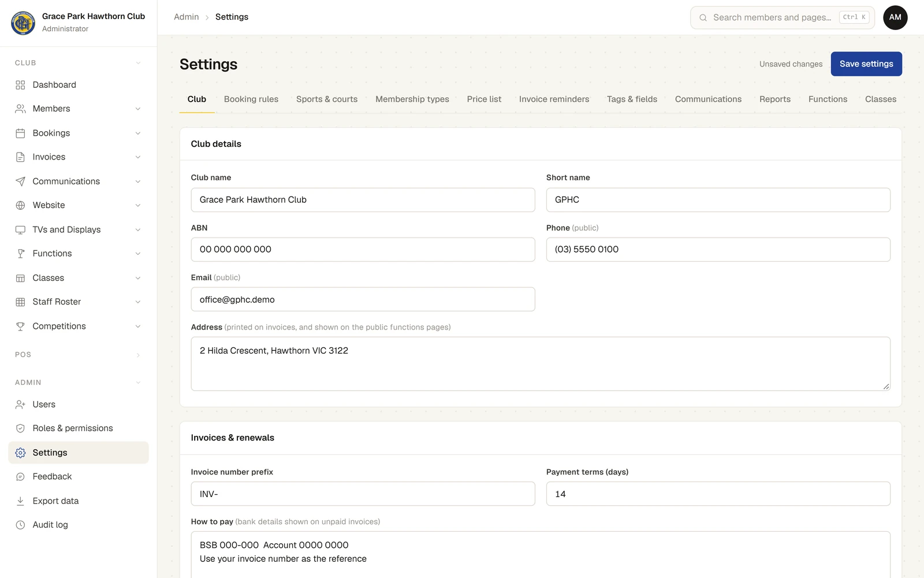The height and width of the screenshot is (578, 924).
Task: Click the Users add-person icon
Action: click(x=20, y=405)
